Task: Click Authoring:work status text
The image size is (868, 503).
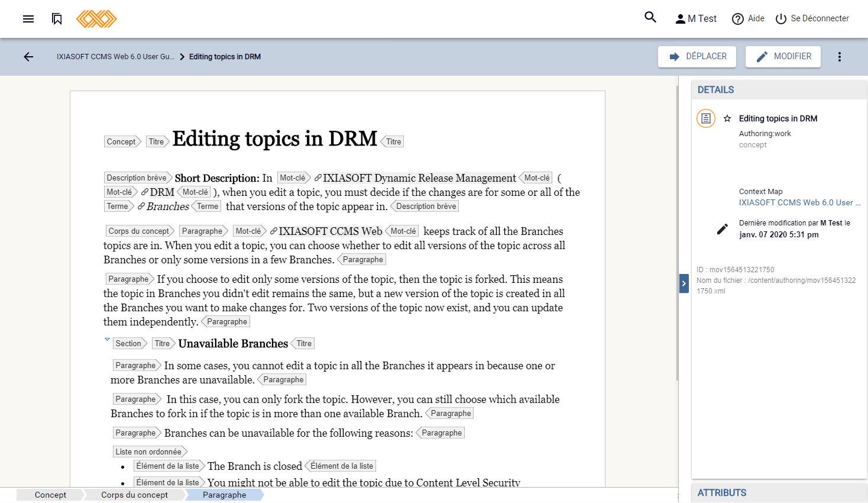Action: (x=765, y=134)
